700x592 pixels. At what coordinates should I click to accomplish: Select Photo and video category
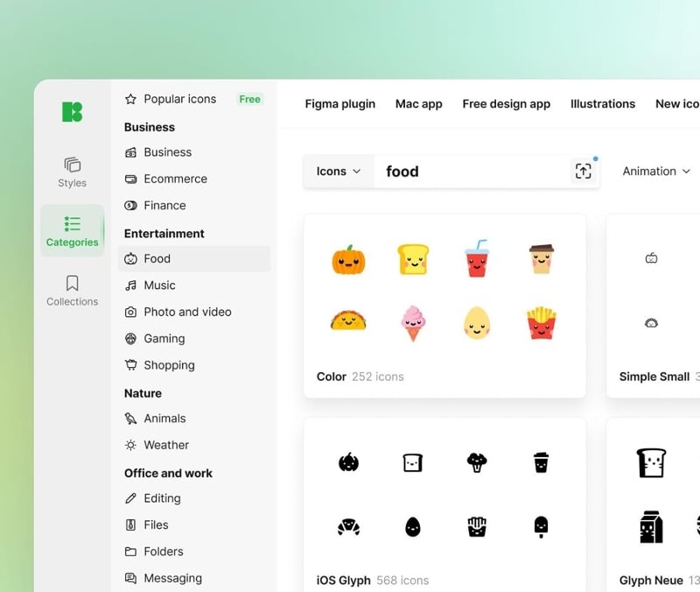pos(178,312)
